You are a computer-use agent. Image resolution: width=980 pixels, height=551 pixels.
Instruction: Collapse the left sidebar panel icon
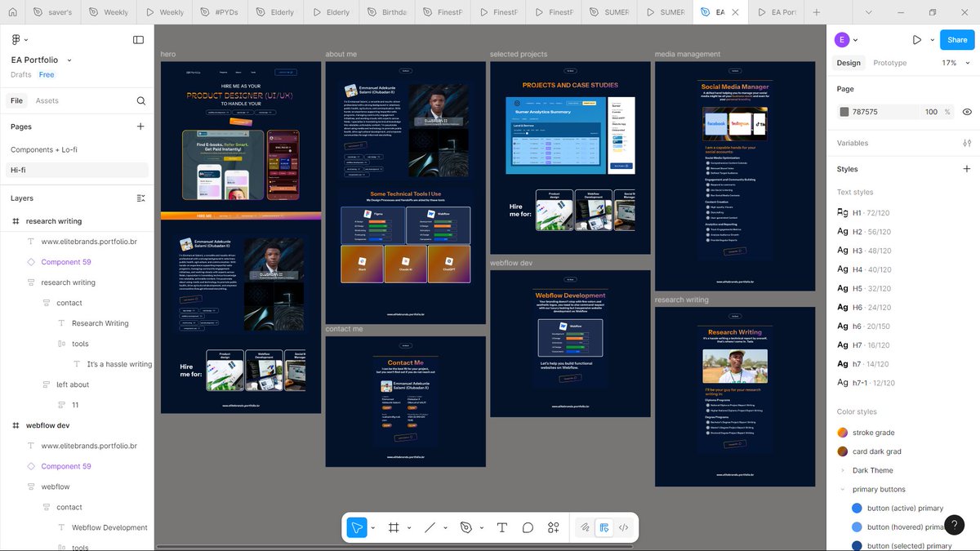pos(138,39)
